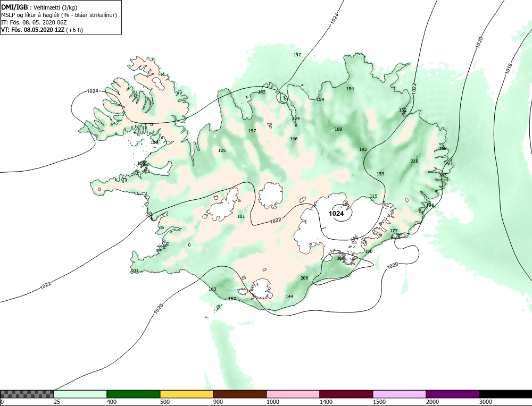
Task: Click the map value 144
Action: click(x=289, y=297)
